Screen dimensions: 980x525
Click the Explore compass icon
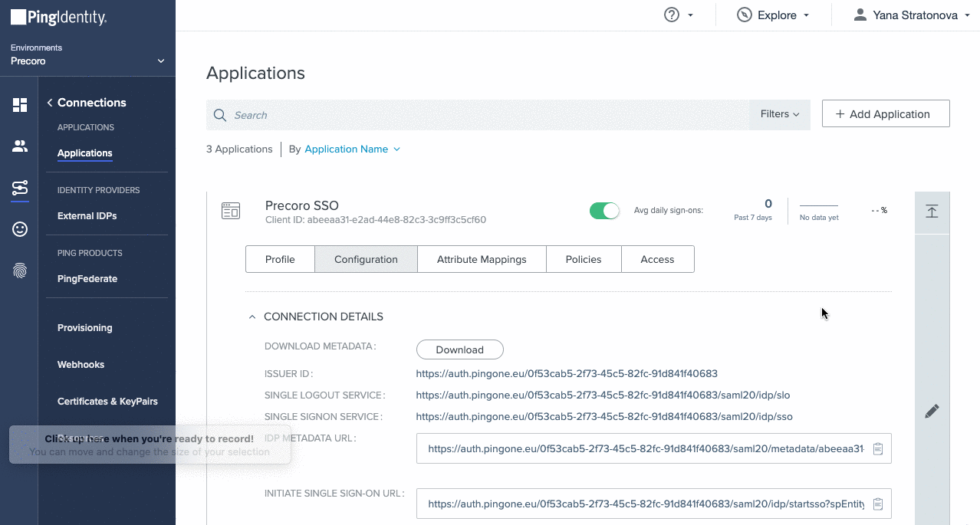(x=744, y=15)
